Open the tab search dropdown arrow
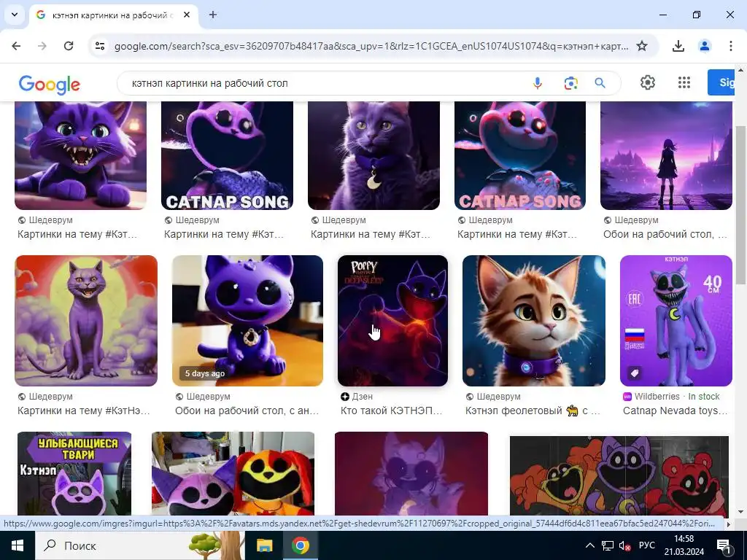This screenshot has width=747, height=560. [x=15, y=15]
